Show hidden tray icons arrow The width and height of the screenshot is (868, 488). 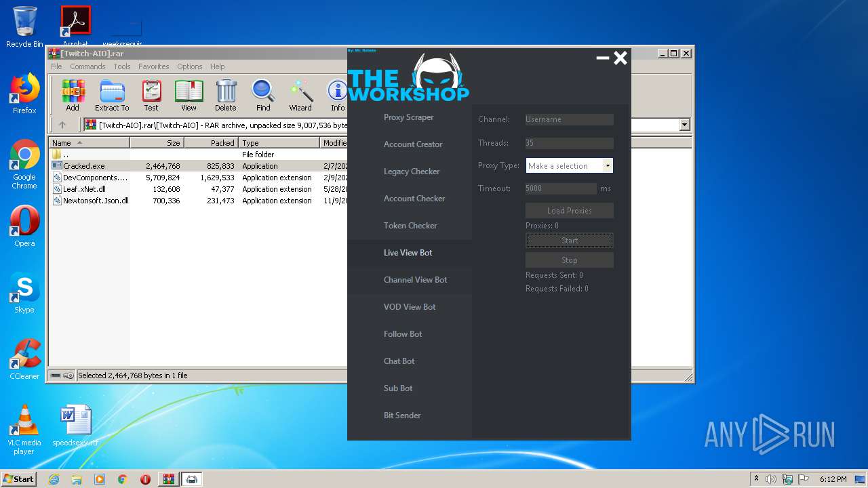tap(756, 479)
